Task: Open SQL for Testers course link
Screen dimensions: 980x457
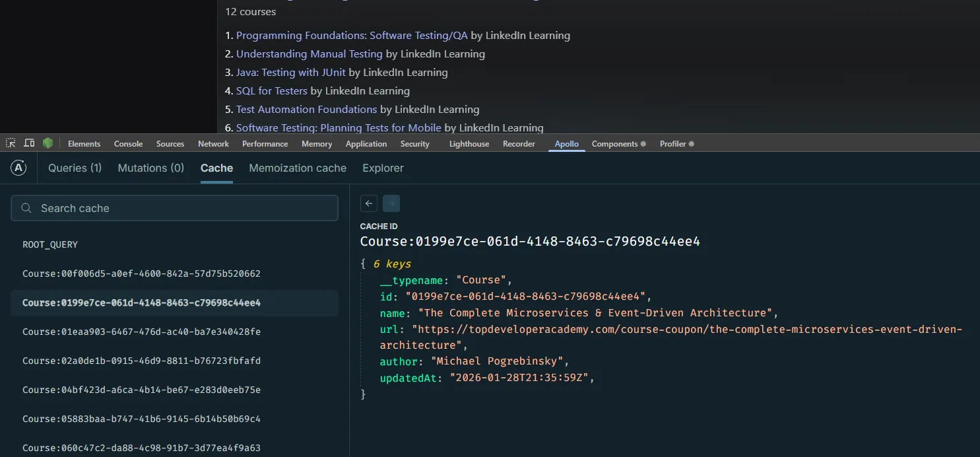Action: click(x=272, y=91)
